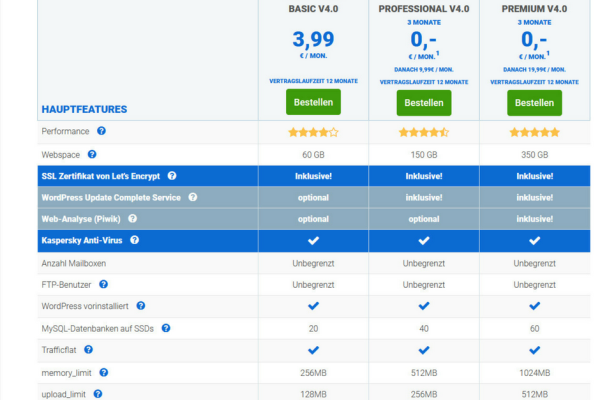Click help icon next to Web-Analyse (Piwik)

click(132, 219)
